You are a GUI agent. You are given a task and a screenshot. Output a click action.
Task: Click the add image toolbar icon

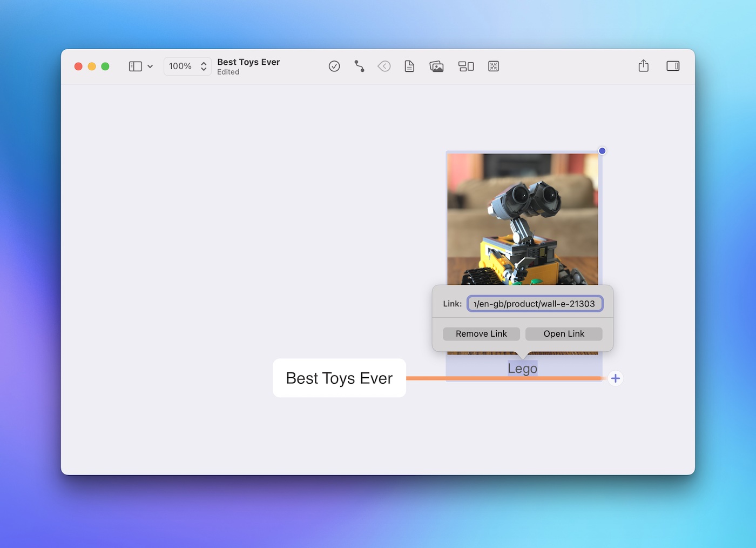[x=436, y=66]
